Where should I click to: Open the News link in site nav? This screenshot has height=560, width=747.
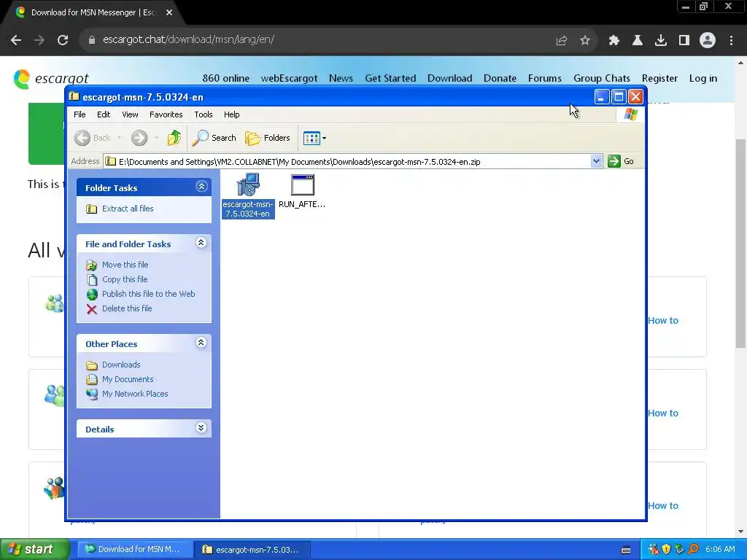(341, 79)
